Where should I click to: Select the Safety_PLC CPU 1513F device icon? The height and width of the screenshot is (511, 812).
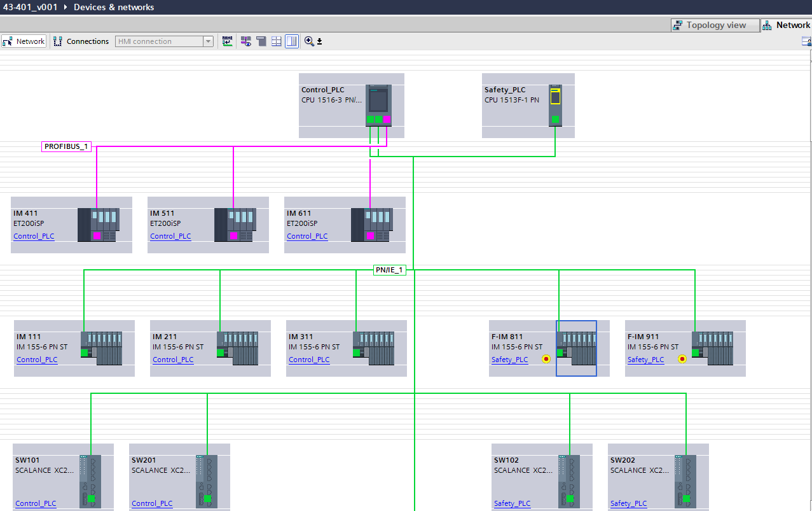(555, 105)
